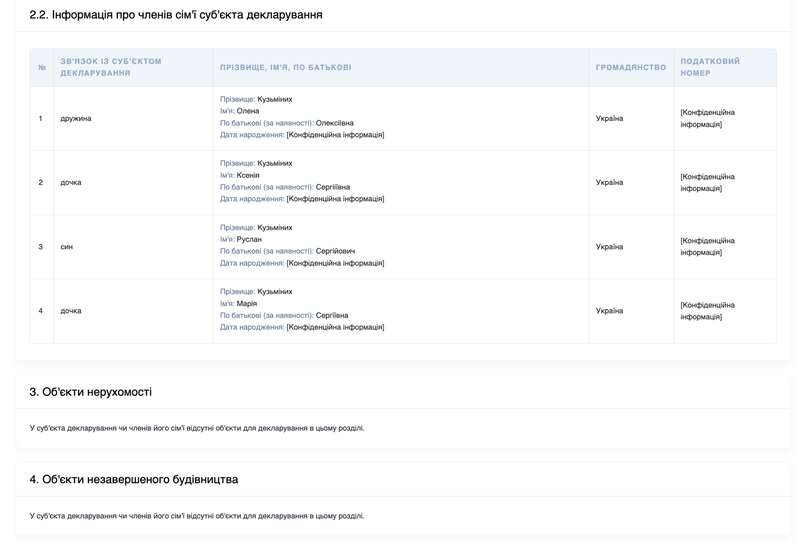
Task: Click the section 2.2 family members heading
Action: 176,15
